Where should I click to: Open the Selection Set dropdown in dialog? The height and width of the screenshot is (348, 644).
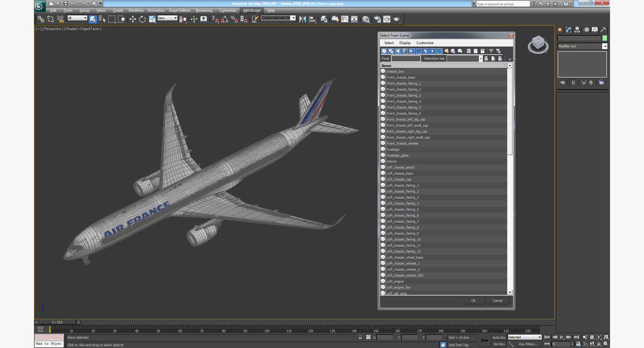(480, 58)
